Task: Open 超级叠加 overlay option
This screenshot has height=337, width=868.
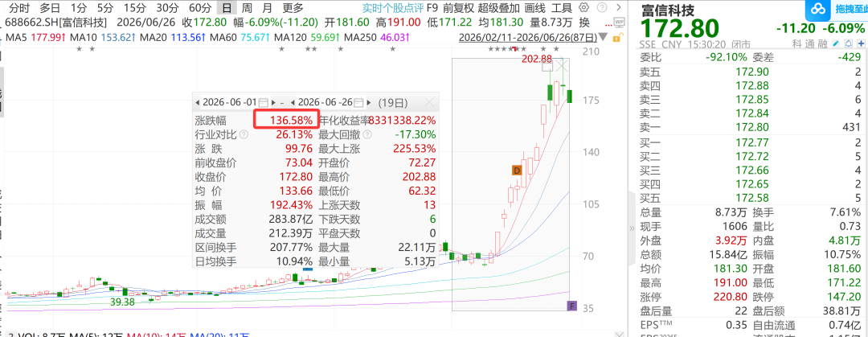Action: click(499, 8)
